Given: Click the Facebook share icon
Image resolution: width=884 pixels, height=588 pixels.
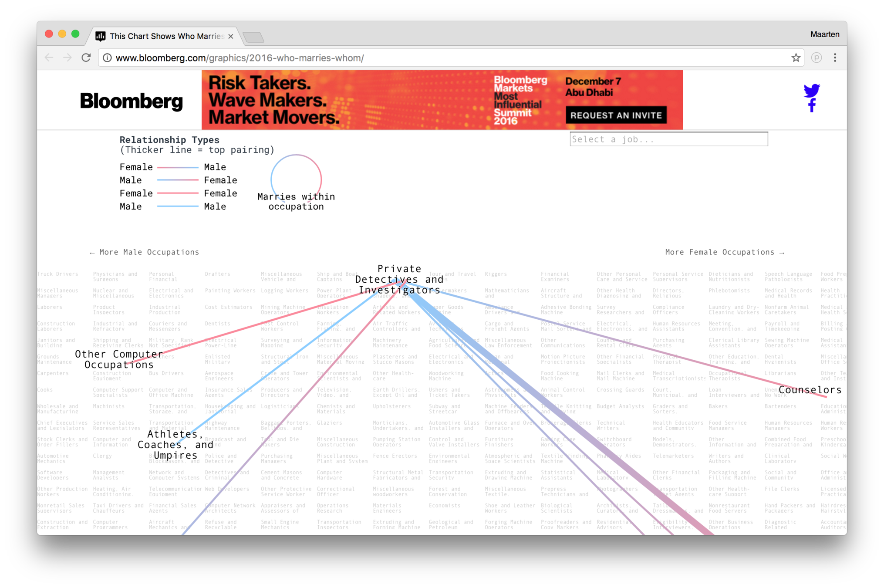Looking at the screenshot, I should point(812,105).
